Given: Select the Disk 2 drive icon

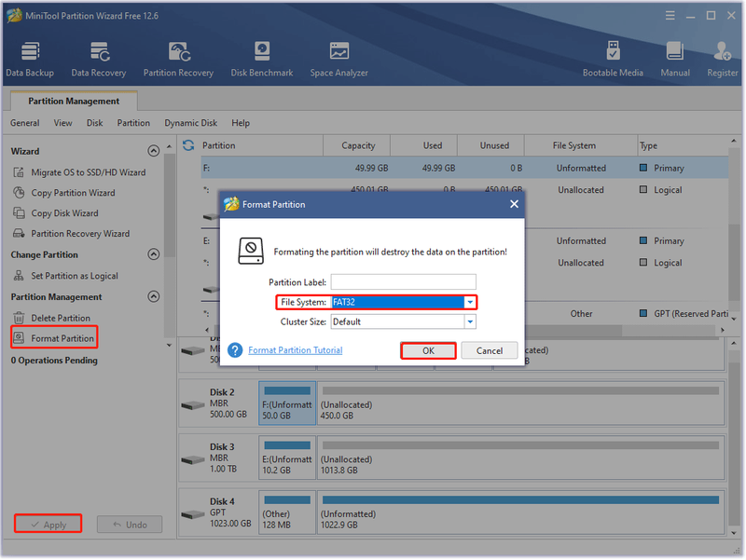Looking at the screenshot, I should point(193,405).
